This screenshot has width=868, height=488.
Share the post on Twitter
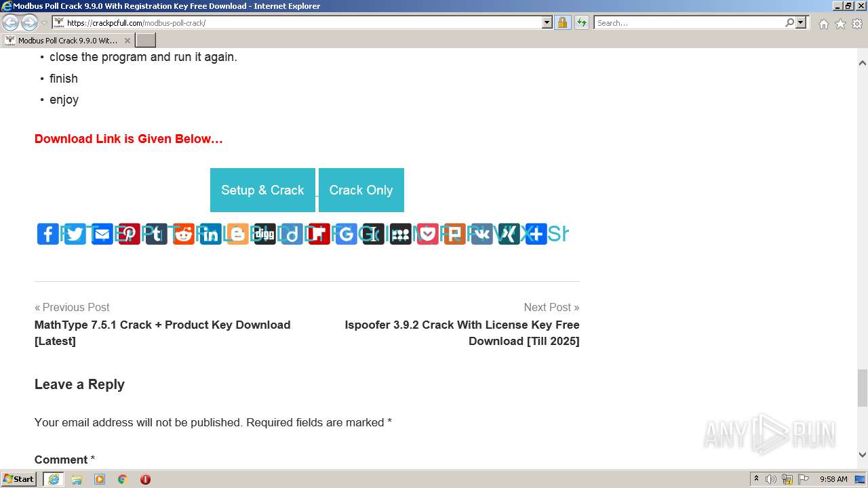click(75, 234)
